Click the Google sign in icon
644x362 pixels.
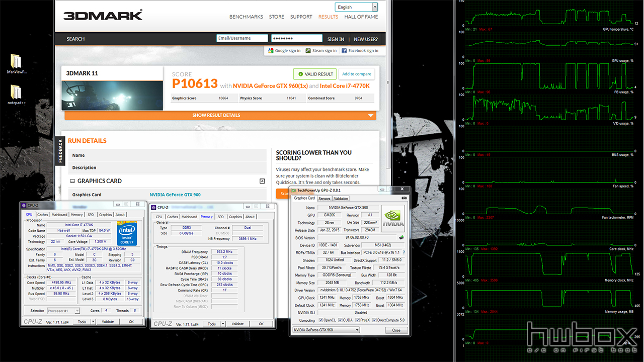pyautogui.click(x=271, y=51)
